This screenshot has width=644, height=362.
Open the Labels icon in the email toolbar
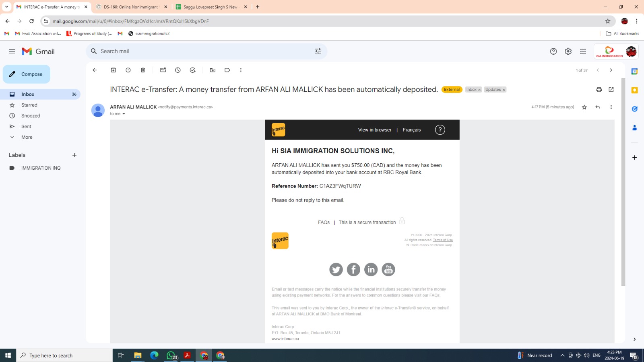coord(227,70)
